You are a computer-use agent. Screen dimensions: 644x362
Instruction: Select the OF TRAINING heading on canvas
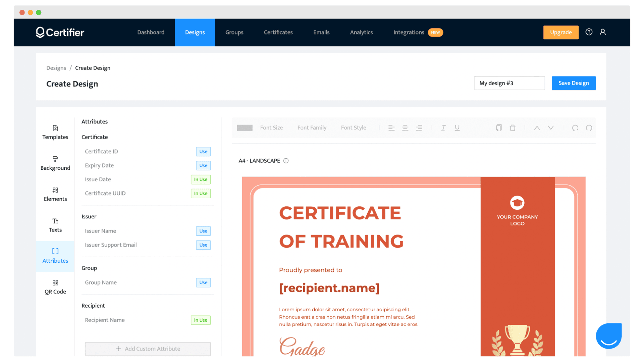[x=341, y=241]
